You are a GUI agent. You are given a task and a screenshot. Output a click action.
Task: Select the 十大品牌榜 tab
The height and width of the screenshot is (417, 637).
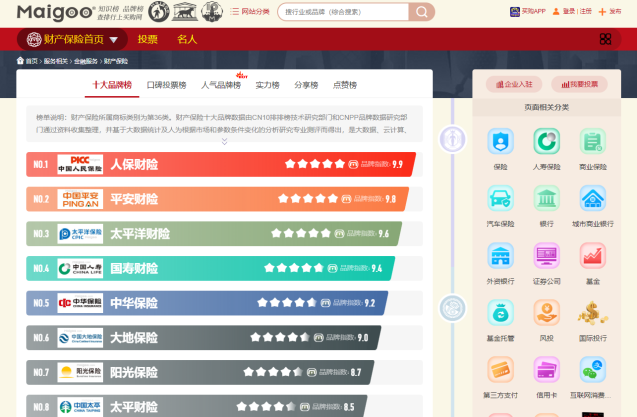[112, 85]
